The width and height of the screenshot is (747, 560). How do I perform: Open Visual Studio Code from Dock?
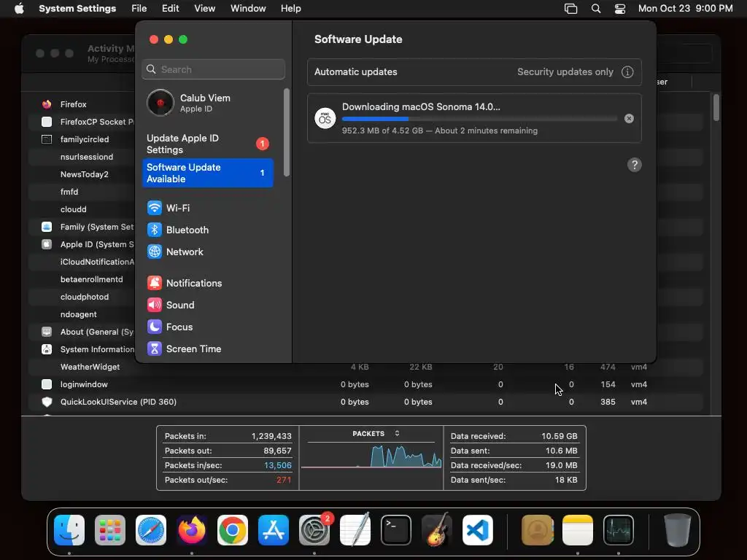[x=477, y=530]
